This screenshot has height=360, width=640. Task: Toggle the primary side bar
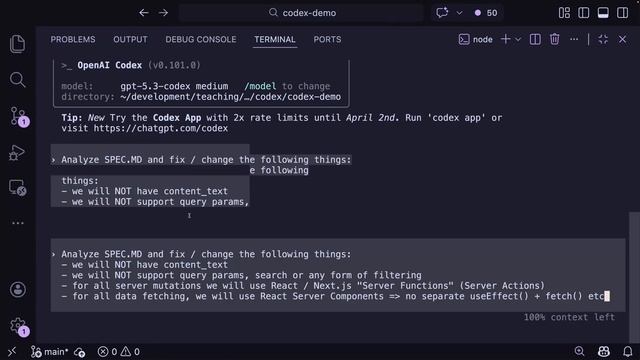click(x=584, y=13)
